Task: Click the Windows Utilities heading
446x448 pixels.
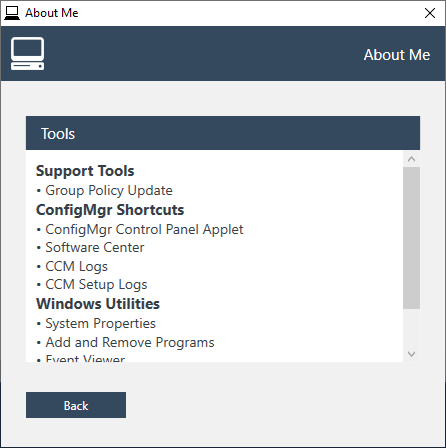Action: 98,304
